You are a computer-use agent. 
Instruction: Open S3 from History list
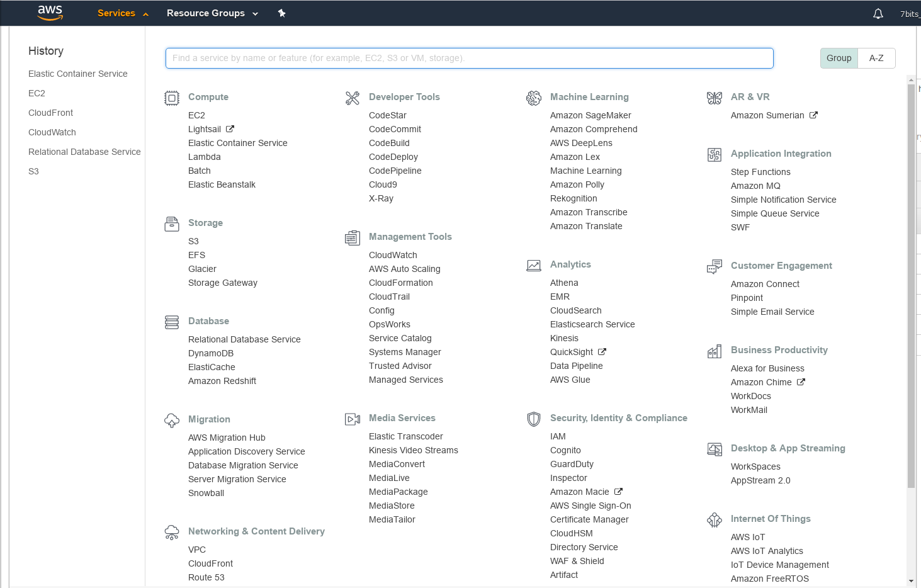[33, 171]
